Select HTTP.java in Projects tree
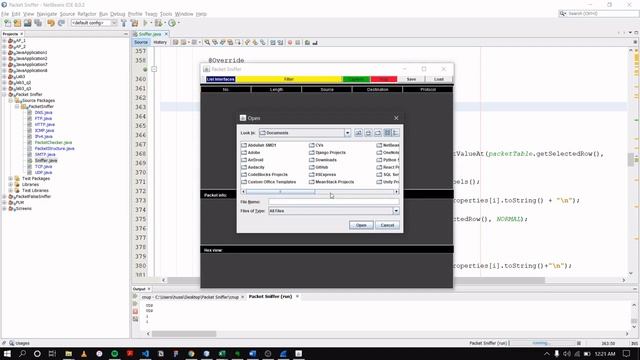The width and height of the screenshot is (640, 360). pyautogui.click(x=44, y=124)
